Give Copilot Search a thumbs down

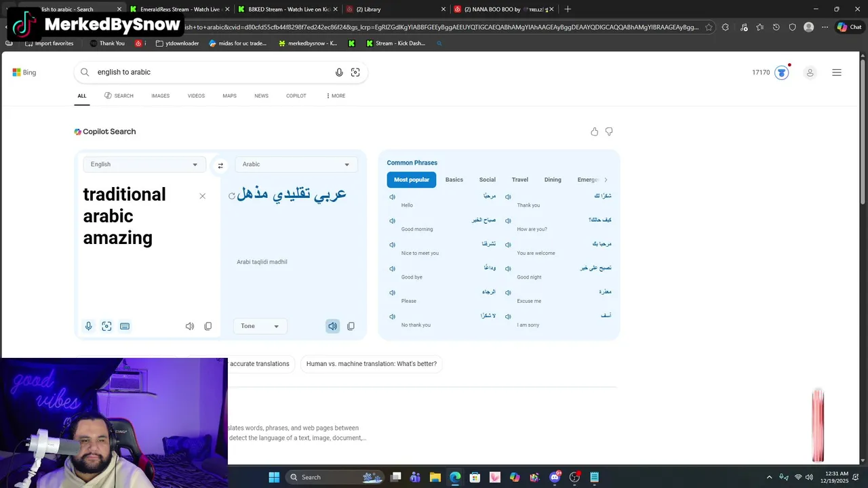pos(609,131)
